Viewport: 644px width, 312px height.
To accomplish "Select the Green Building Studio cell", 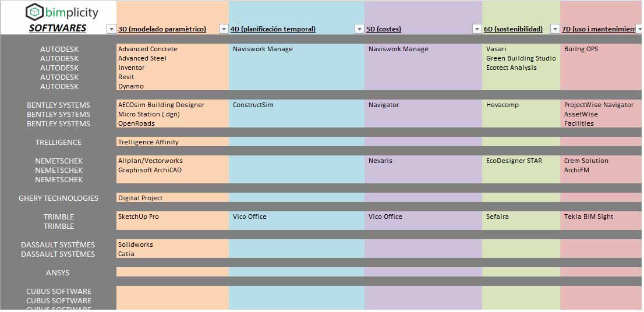I will click(521, 58).
